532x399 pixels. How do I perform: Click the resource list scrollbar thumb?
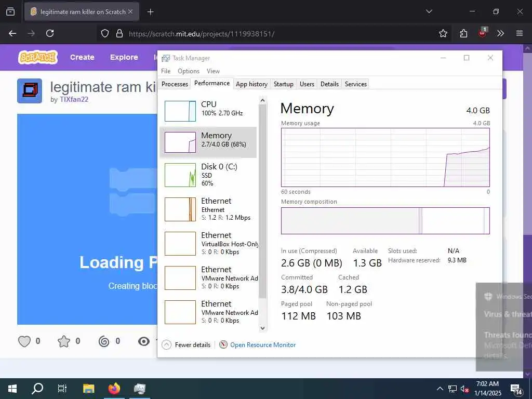click(x=262, y=202)
